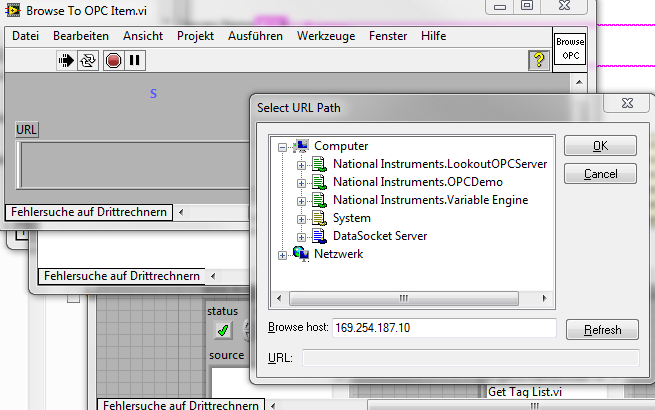Screen dimensions: 655x410
Task: Select National Instruments.Variable Engine label
Action: pyautogui.click(x=430, y=200)
